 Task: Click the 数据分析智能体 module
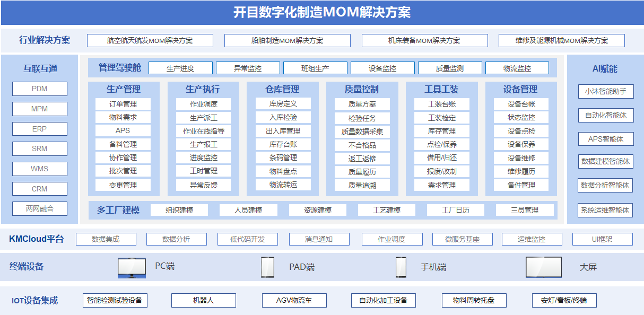pyautogui.click(x=605, y=186)
